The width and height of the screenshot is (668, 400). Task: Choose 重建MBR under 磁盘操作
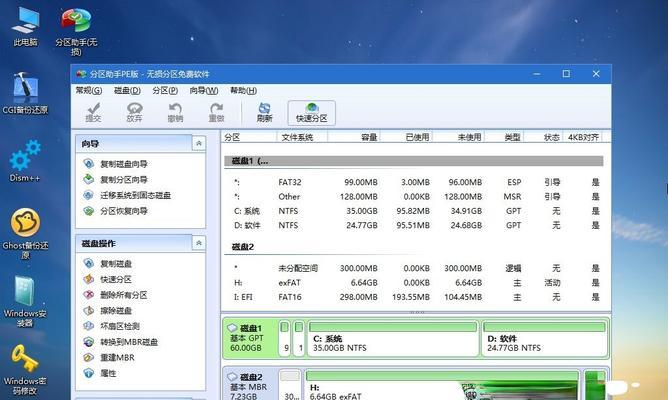(x=117, y=358)
